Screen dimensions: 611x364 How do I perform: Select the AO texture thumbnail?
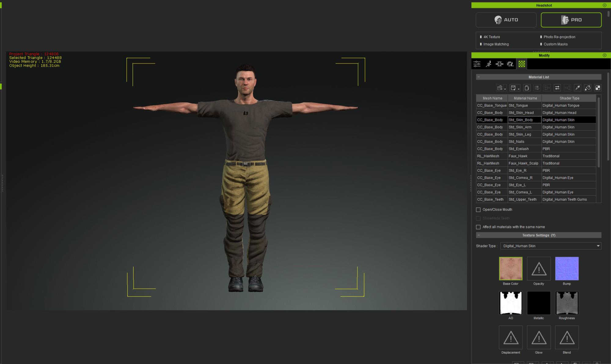coord(510,303)
